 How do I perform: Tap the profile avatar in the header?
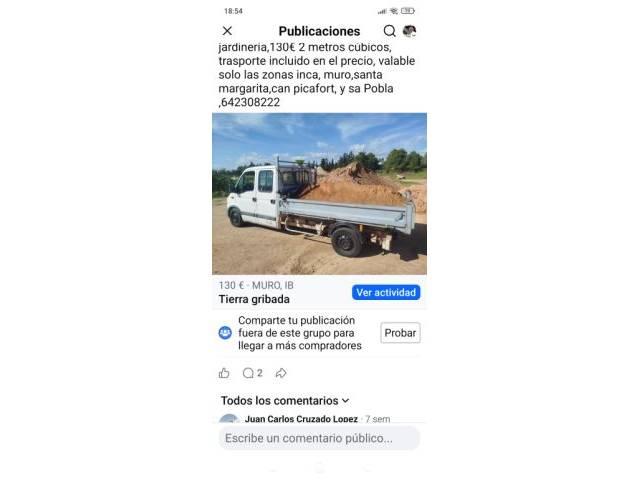click(409, 31)
